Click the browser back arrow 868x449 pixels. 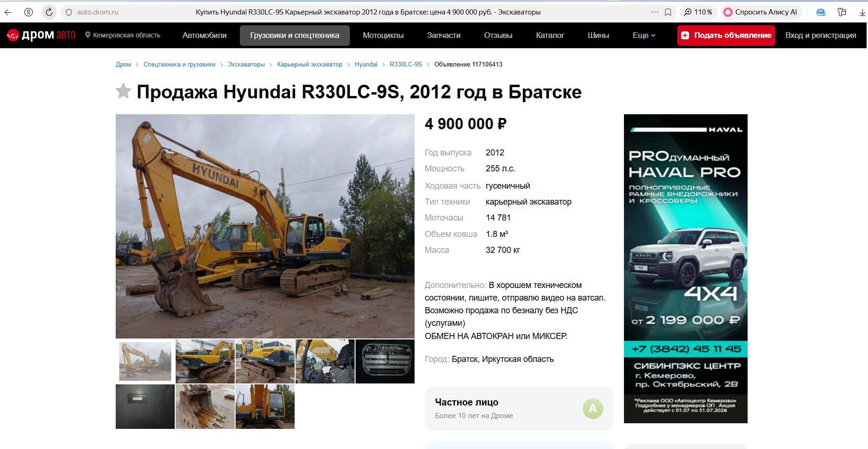8,12
